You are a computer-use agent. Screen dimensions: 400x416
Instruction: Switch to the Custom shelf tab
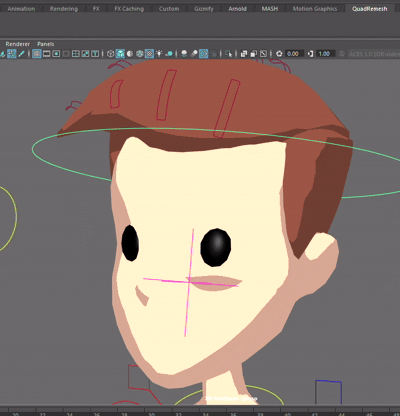(169, 9)
